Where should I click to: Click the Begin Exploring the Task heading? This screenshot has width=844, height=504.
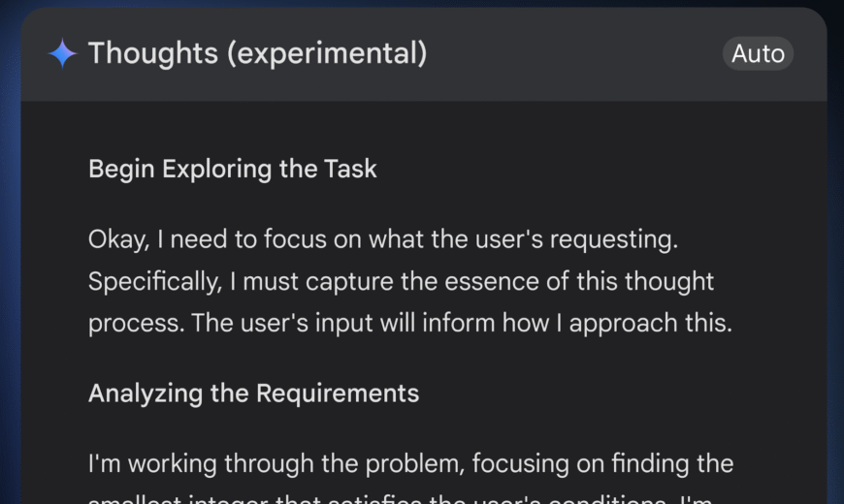click(x=233, y=169)
